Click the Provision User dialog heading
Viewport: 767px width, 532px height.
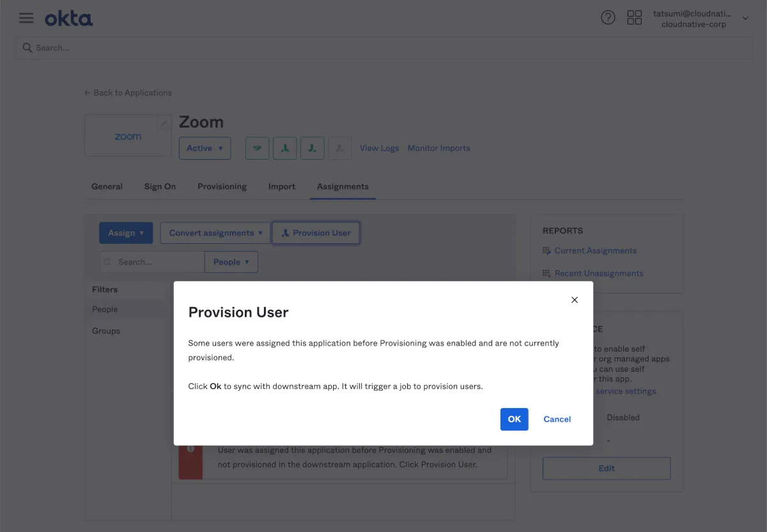tap(238, 312)
